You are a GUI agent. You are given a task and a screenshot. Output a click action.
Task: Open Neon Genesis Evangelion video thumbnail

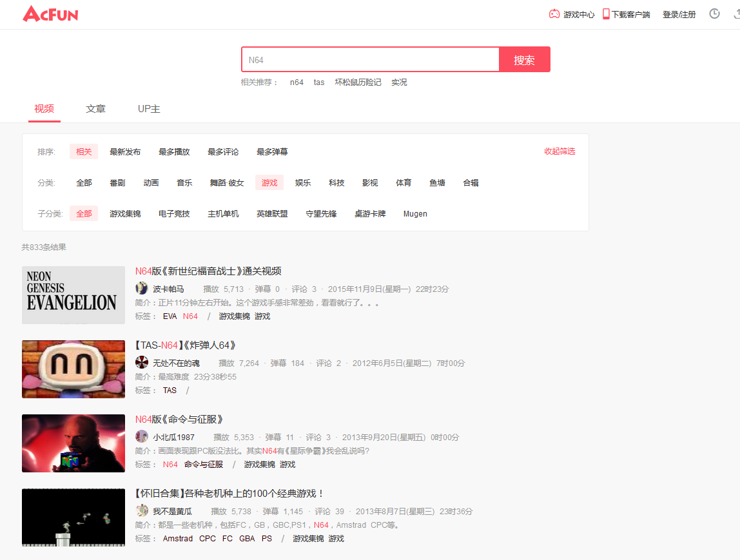coord(73,295)
